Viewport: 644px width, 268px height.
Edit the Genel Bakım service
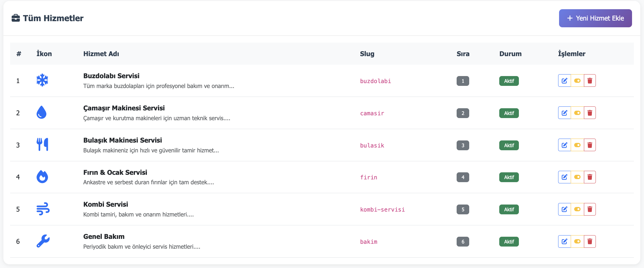(564, 242)
